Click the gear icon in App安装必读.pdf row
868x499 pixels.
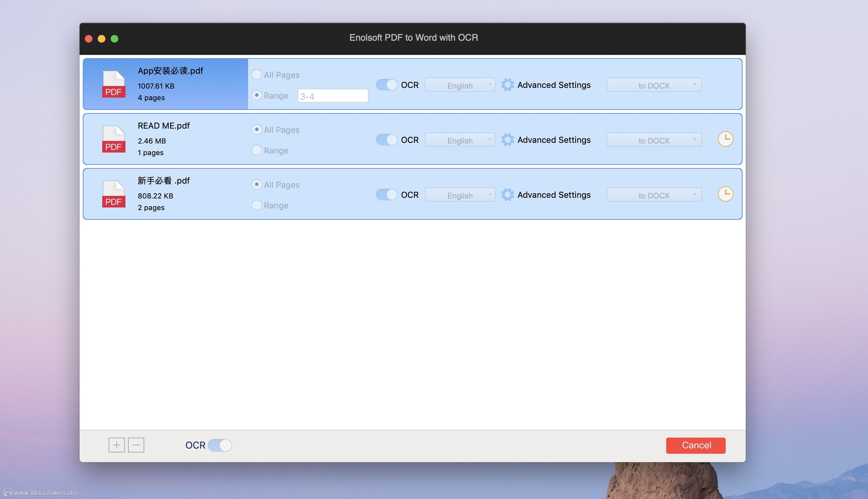pos(507,85)
